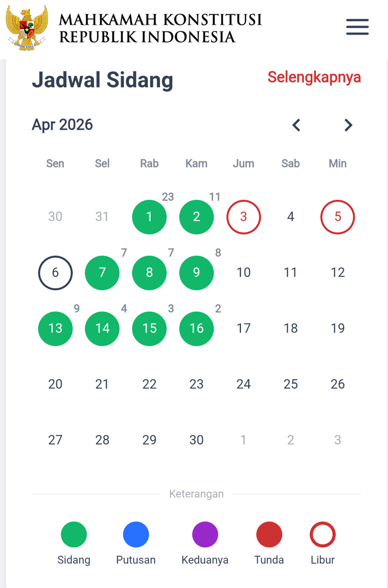Screen dimensions: 388x588
Task: Select the outlined date April 6
Action: [55, 273]
